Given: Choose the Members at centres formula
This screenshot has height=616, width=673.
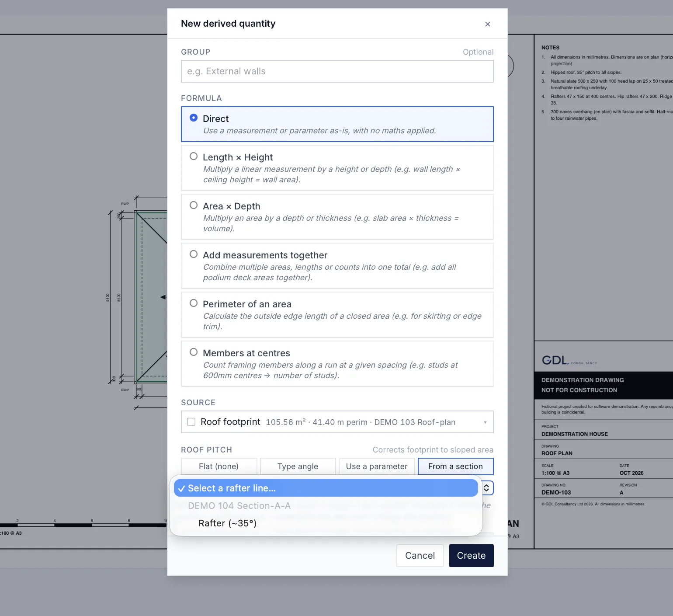Looking at the screenshot, I should (337, 364).
